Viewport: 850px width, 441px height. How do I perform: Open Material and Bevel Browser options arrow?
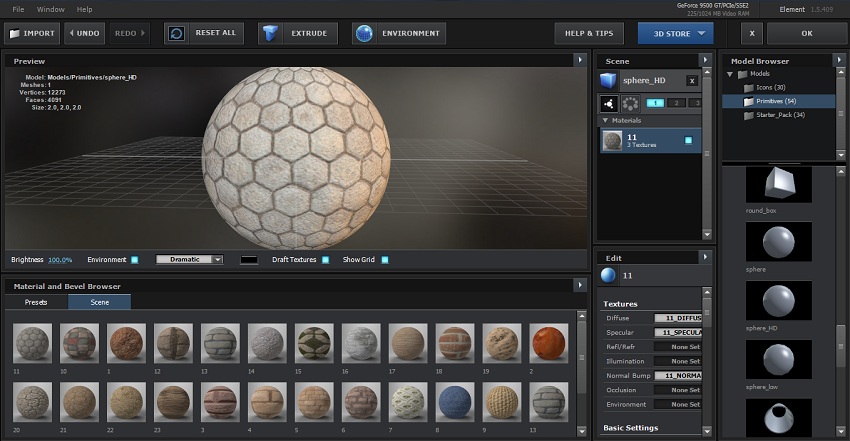[580, 285]
